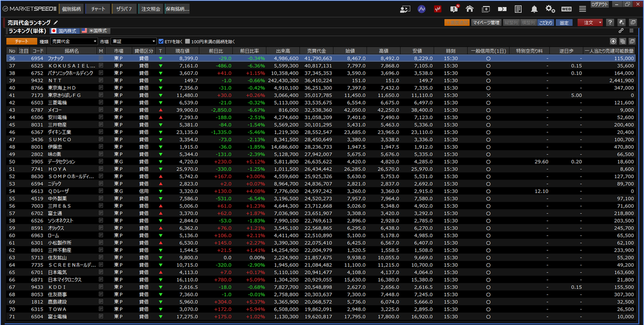Open the 種類 売買代金 dropdown
This screenshot has width=644, height=325.
point(74,41)
